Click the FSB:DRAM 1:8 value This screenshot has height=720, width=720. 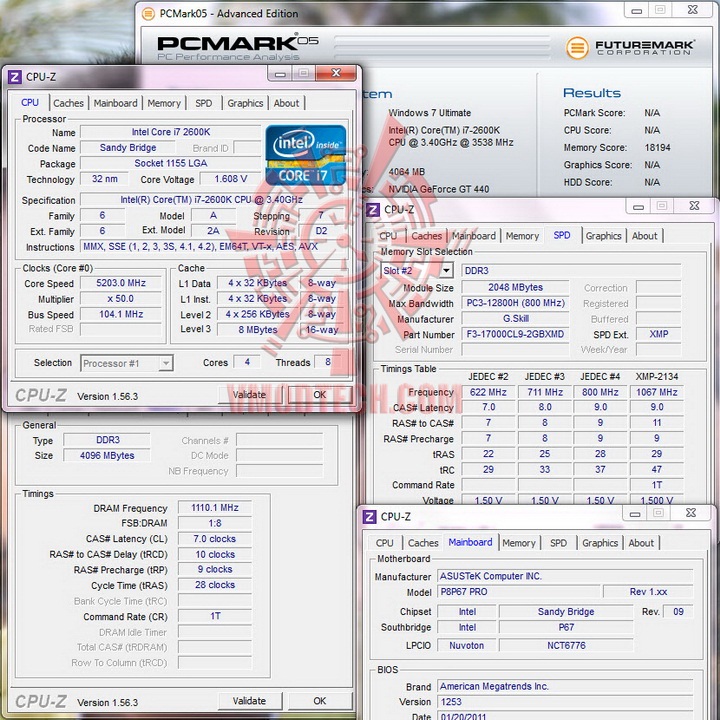tap(215, 523)
